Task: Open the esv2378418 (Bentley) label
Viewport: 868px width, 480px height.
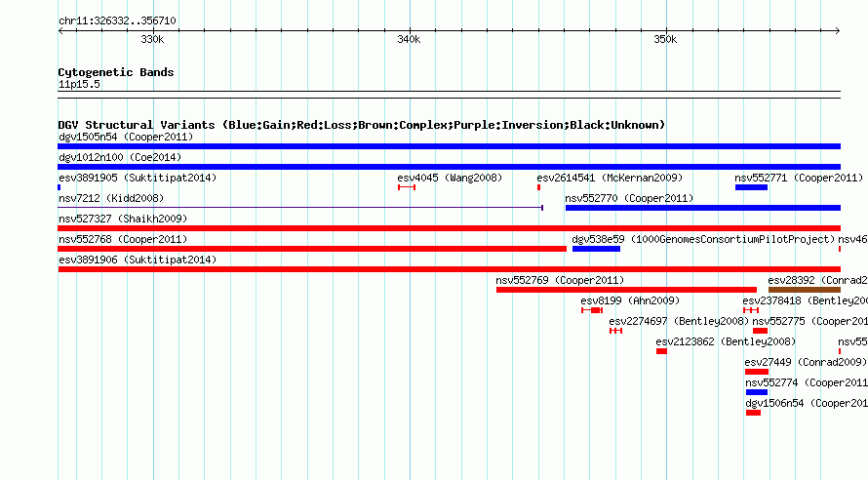Action: click(806, 300)
